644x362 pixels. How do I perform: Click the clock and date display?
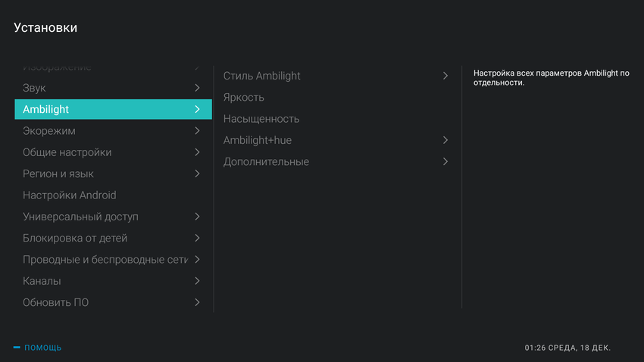pos(567,348)
